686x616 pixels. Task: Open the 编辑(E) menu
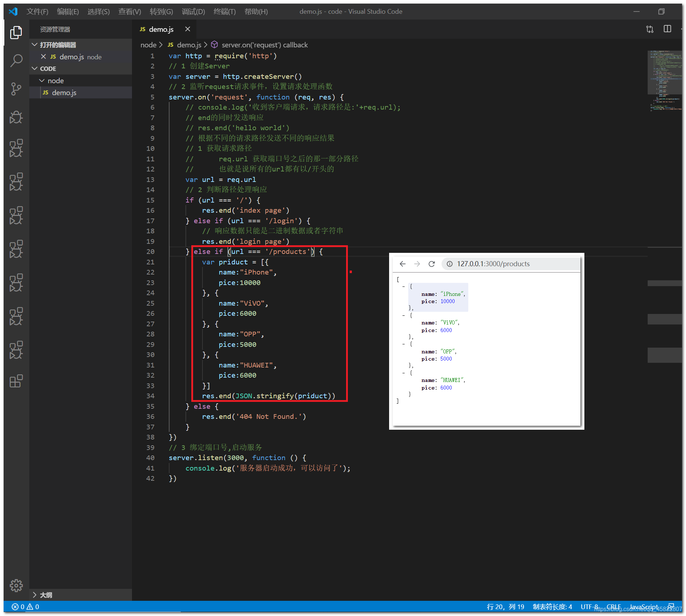[68, 12]
